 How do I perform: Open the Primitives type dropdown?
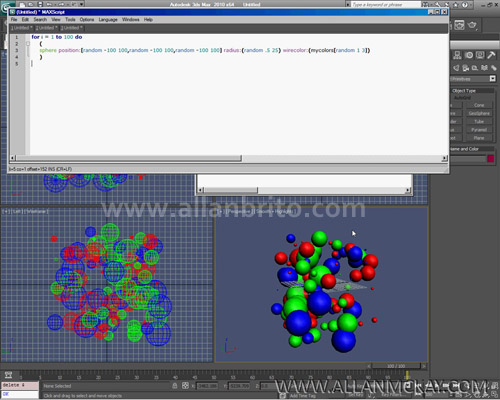click(x=493, y=79)
